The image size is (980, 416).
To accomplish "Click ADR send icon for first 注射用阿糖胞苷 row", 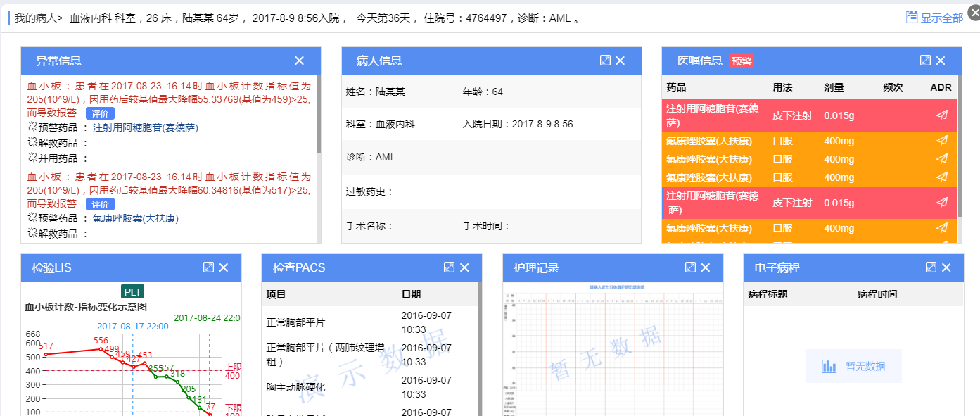I will click(941, 115).
